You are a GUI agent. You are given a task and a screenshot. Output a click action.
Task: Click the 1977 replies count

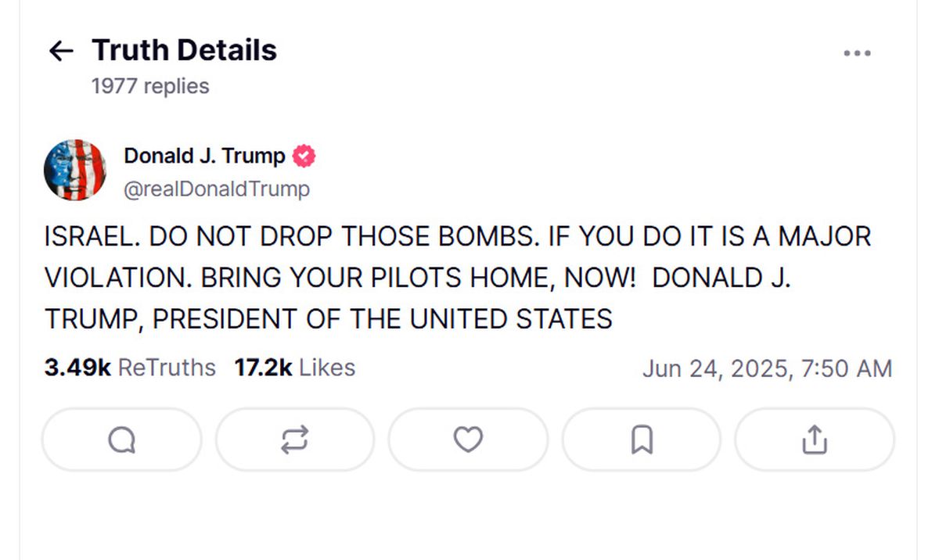[x=150, y=86]
